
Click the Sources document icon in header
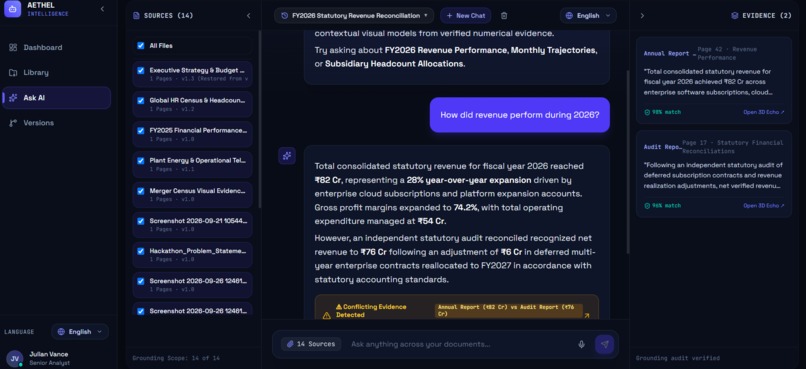coord(136,15)
